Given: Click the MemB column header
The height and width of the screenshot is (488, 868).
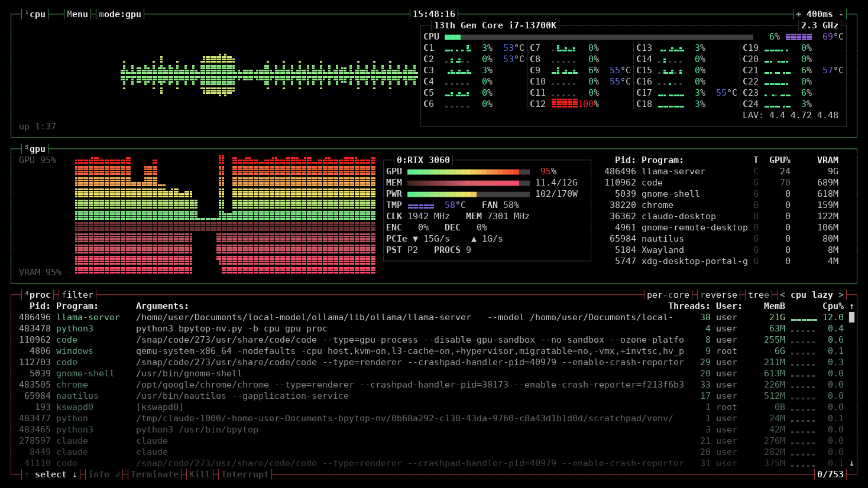Looking at the screenshot, I should (x=775, y=306).
